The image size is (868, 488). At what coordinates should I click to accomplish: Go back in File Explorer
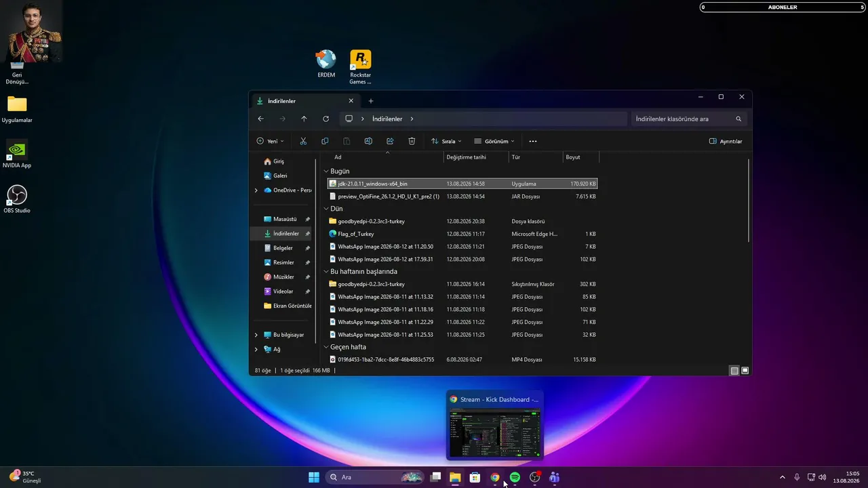(261, 119)
